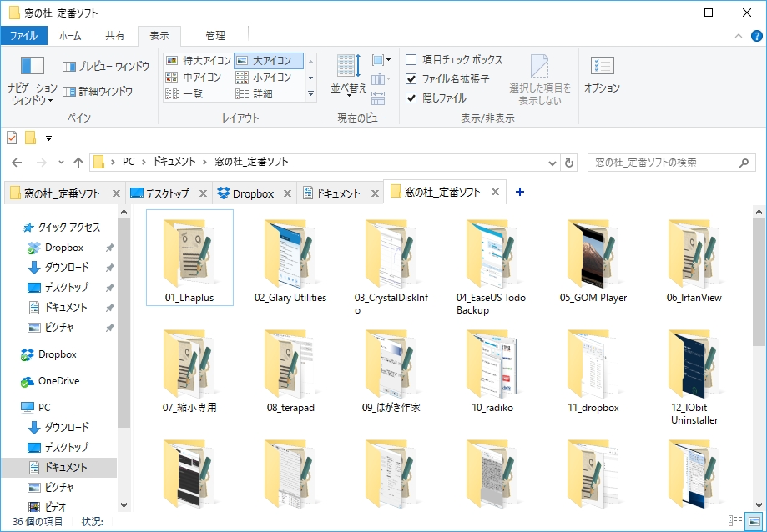The width and height of the screenshot is (767, 532).
Task: Expand the layout gallery dropdown arrow
Action: point(311,93)
